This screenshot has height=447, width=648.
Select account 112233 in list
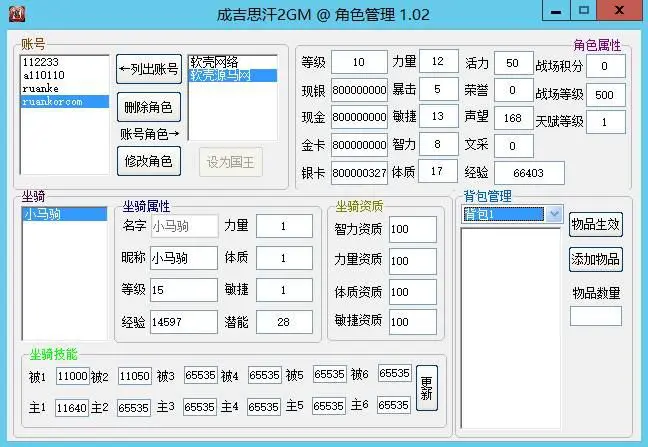pyautogui.click(x=64, y=62)
